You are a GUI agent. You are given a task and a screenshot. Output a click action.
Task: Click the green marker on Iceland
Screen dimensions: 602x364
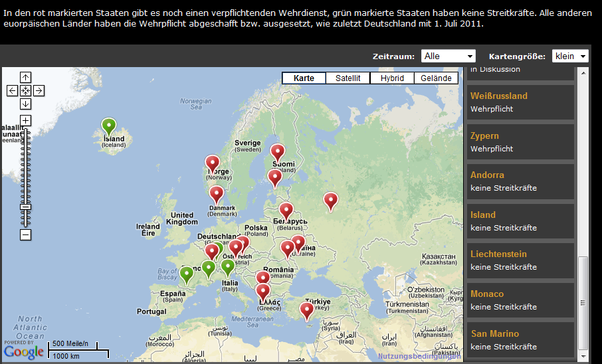click(x=108, y=125)
